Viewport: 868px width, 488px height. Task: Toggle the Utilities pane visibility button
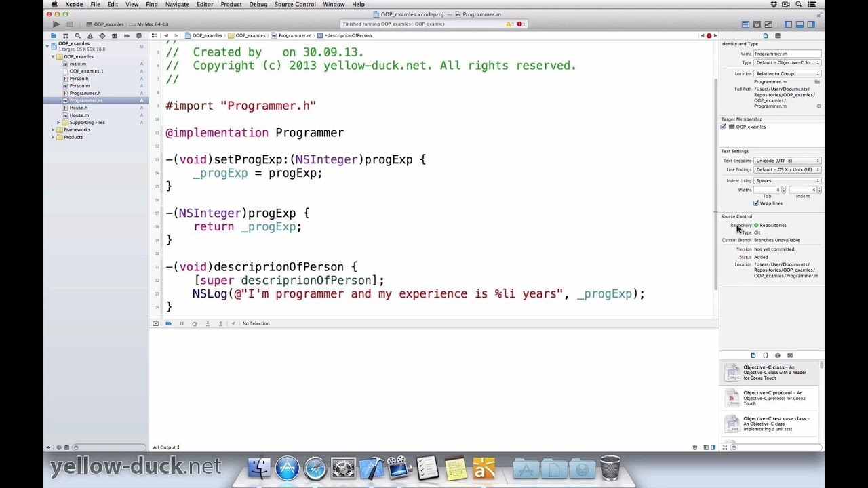pos(812,24)
